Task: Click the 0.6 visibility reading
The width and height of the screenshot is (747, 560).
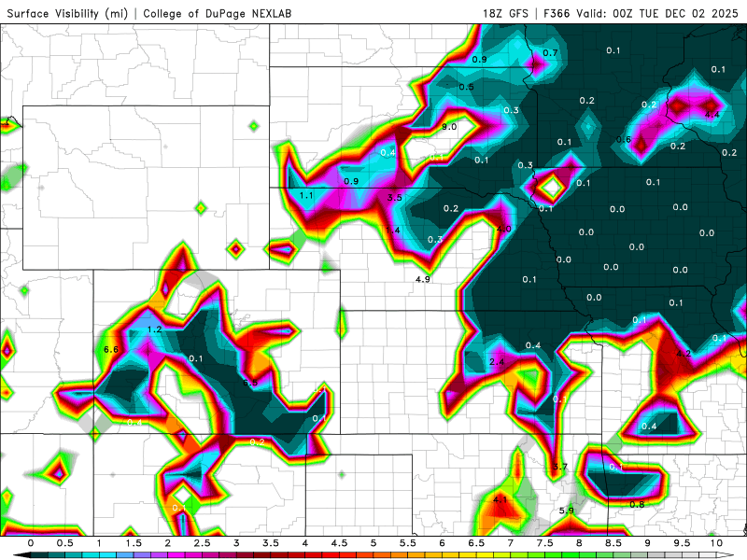Action: (x=624, y=139)
